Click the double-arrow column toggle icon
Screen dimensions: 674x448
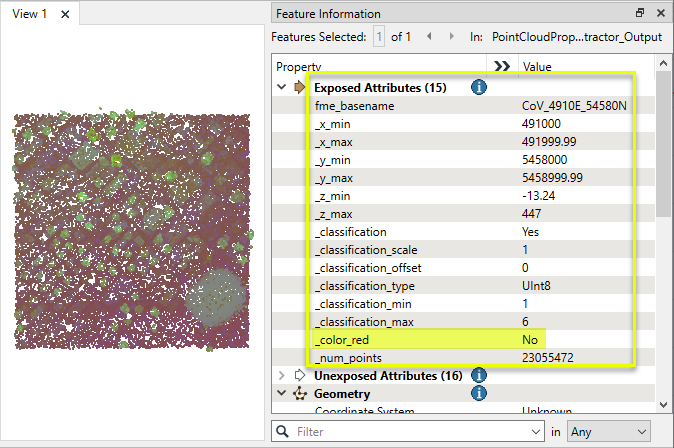(x=503, y=66)
